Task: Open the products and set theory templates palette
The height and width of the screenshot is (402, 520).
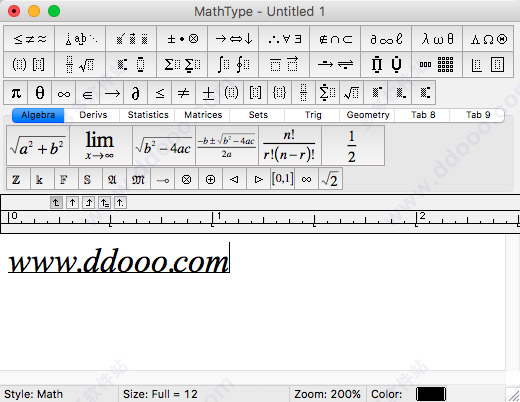Action: click(x=386, y=64)
